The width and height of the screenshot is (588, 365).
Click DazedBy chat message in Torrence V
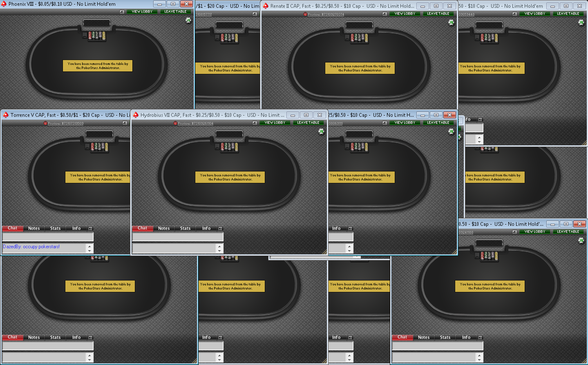(31, 247)
